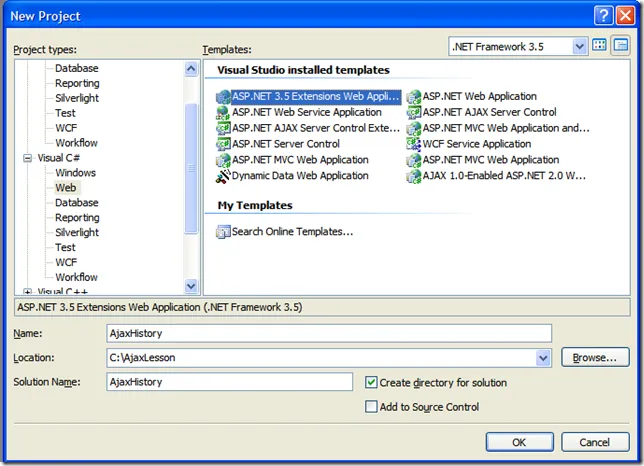Select the ASP.NET AJAX Server Control Extender icon
This screenshot has height=466, width=644.
223,129
